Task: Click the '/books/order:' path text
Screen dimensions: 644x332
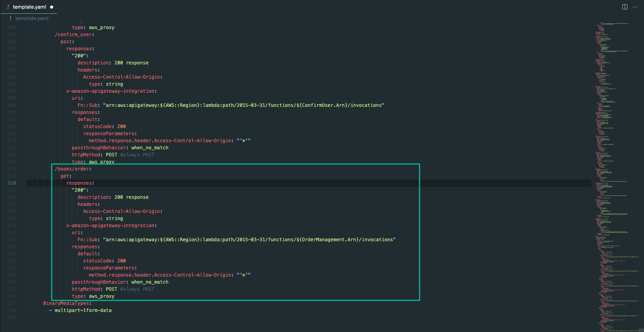Action: point(73,169)
